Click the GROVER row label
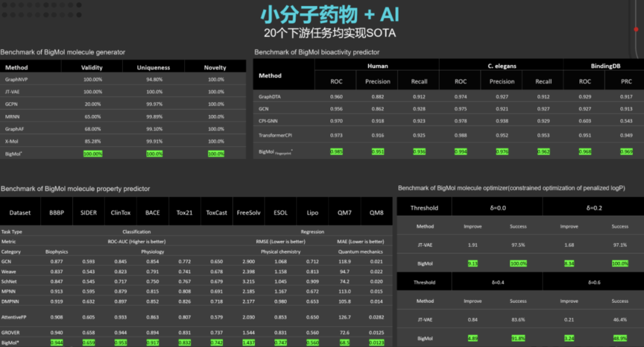 click(11, 331)
